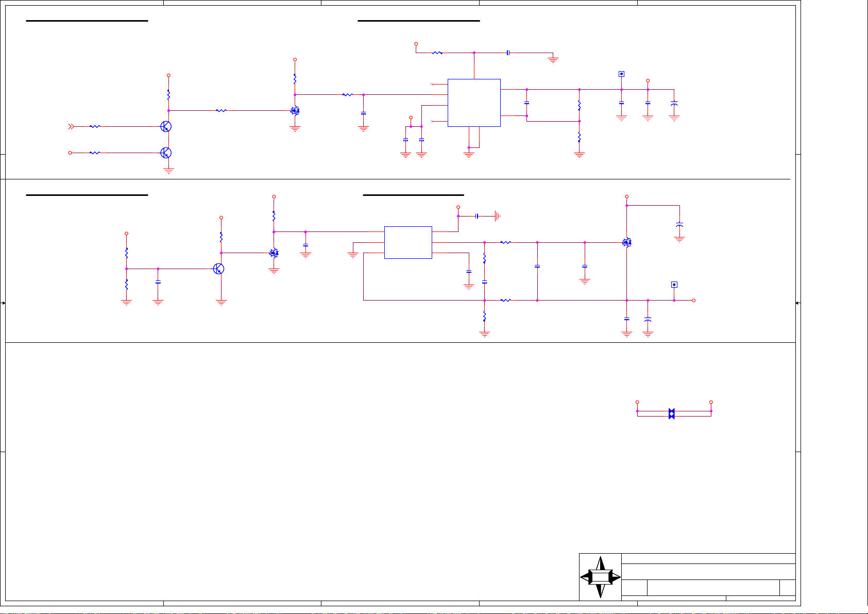This screenshot has height=614, width=868.
Task: Click the right terminal of the bow-tie jumper
Action: 711,402
